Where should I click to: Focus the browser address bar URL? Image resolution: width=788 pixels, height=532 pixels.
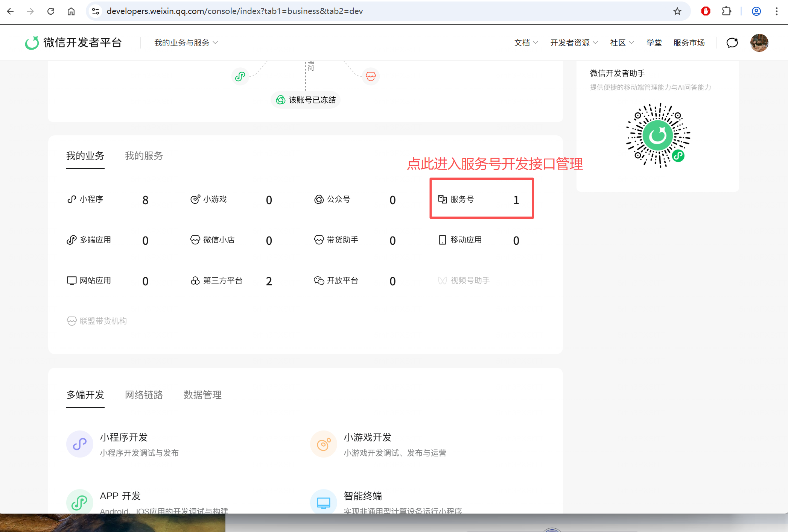pos(235,11)
